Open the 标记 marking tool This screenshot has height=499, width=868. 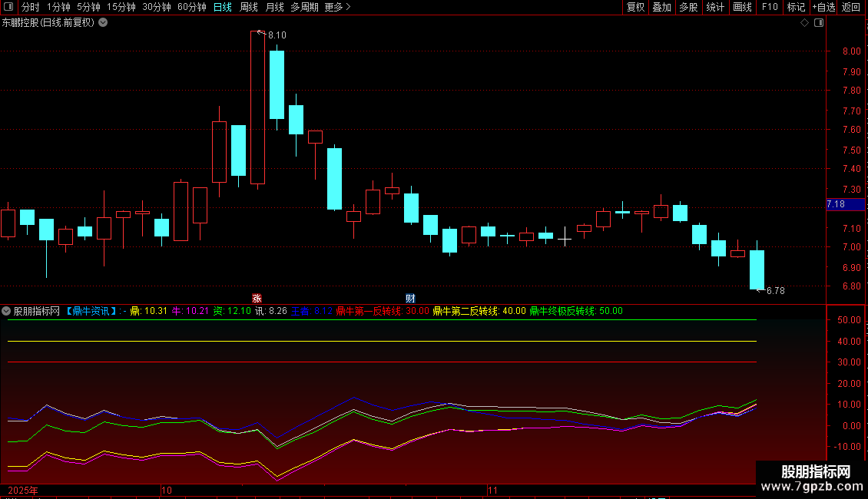(x=796, y=7)
